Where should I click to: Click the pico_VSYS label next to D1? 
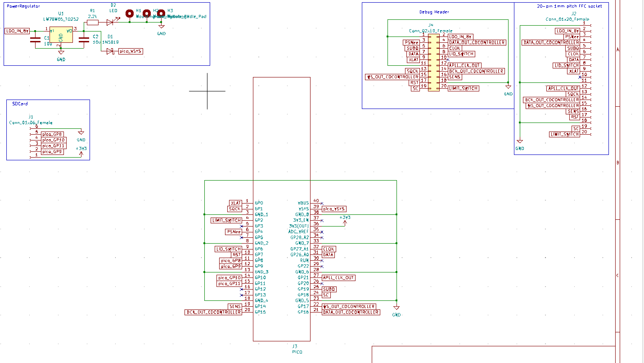click(x=131, y=51)
